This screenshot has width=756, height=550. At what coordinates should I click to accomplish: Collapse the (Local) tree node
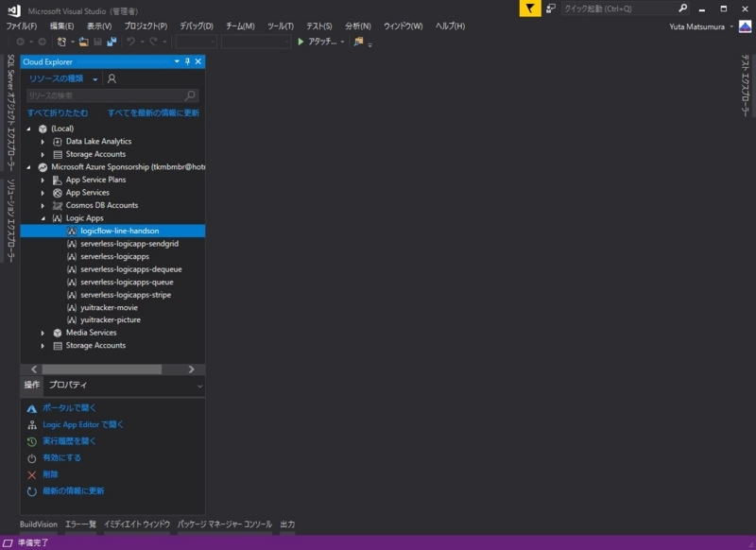tap(29, 129)
